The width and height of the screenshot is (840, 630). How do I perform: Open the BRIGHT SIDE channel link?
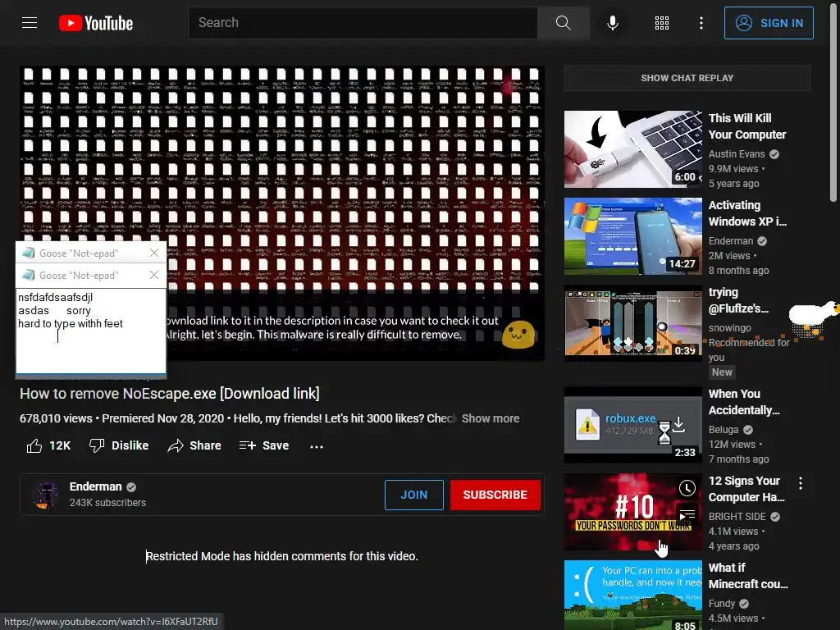point(737,517)
